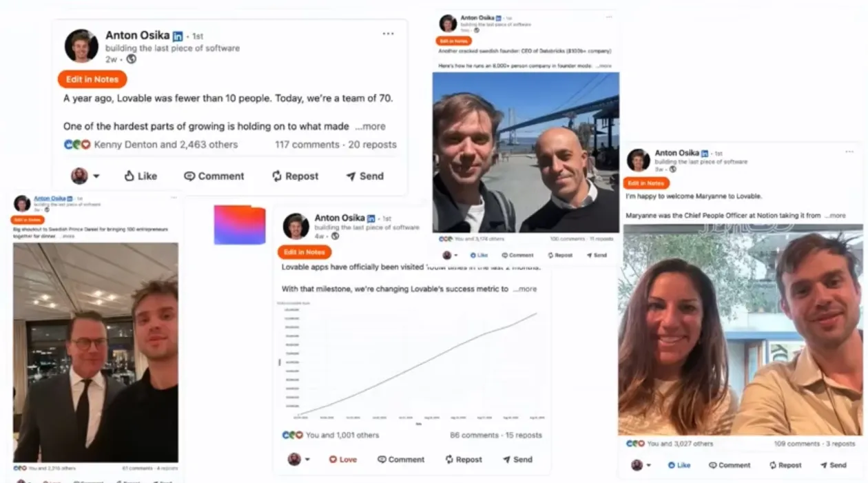Comment on the 'team of 70' post
This screenshot has width=868, height=483.
(214, 176)
